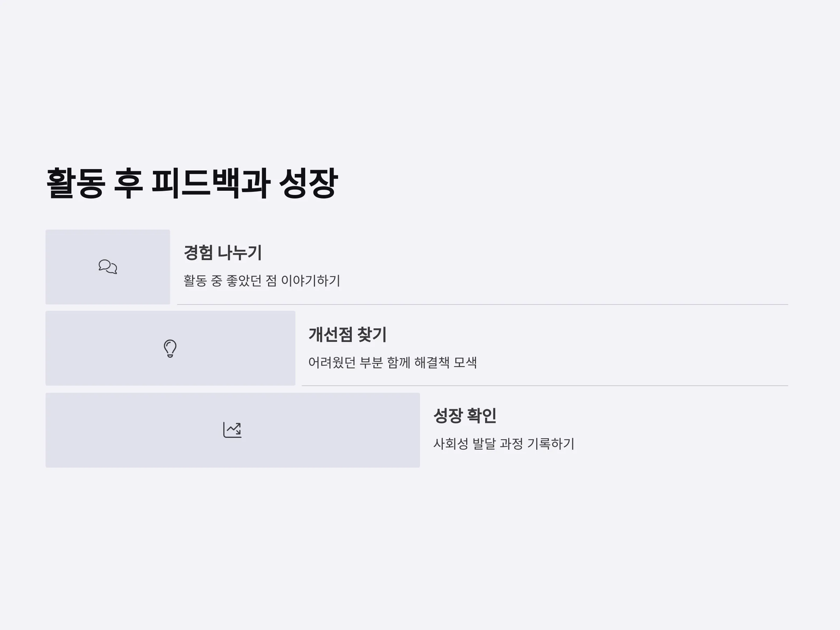Click the text 활동 중 좋았던 점 이야기하기

[262, 281]
